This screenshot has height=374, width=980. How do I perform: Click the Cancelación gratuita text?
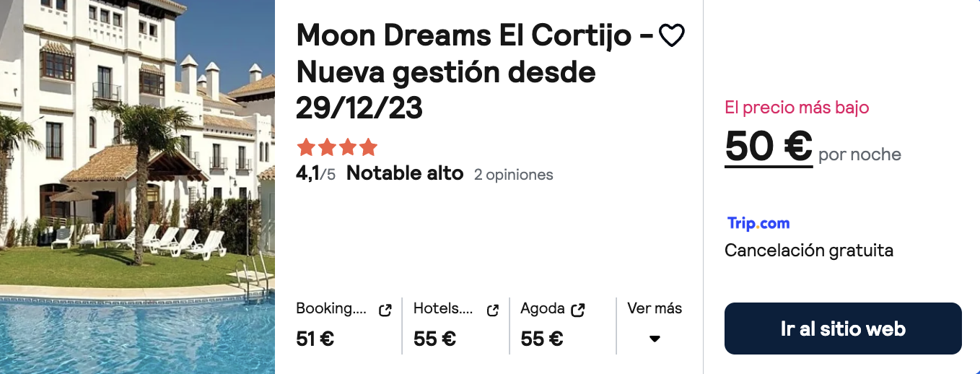pyautogui.click(x=809, y=251)
